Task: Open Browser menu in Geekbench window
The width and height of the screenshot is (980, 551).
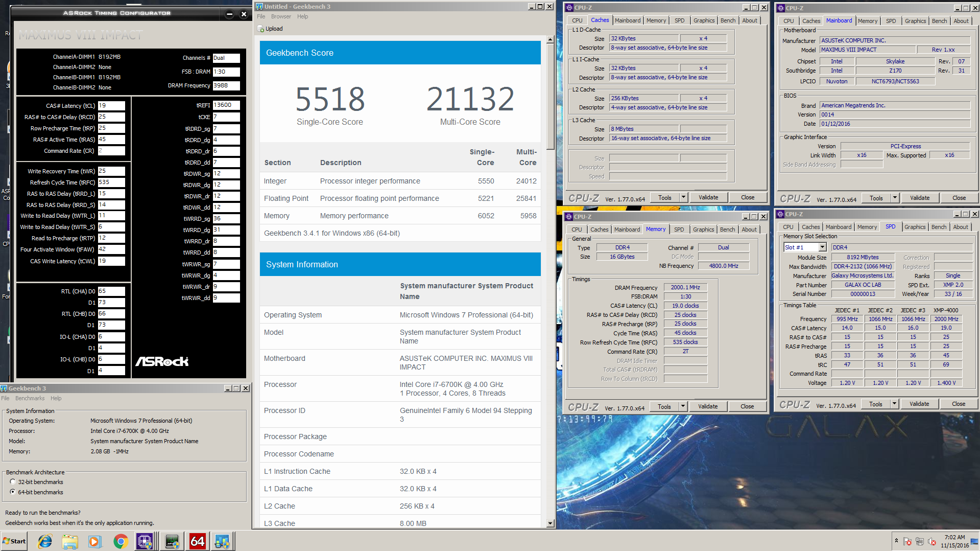Action: pyautogui.click(x=281, y=16)
